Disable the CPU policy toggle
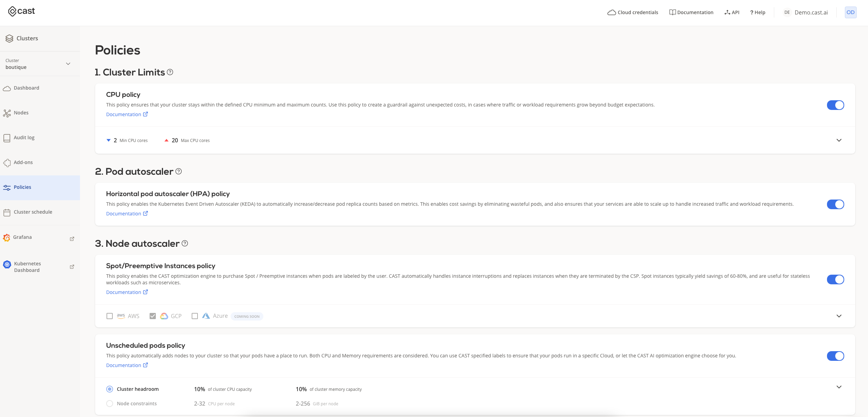The height and width of the screenshot is (417, 868). 836,105
